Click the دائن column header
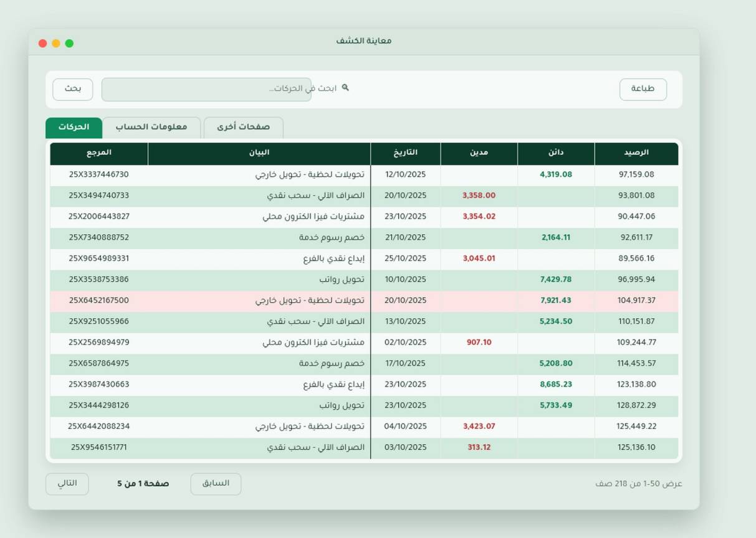Viewport: 756px width, 538px height. 556,153
